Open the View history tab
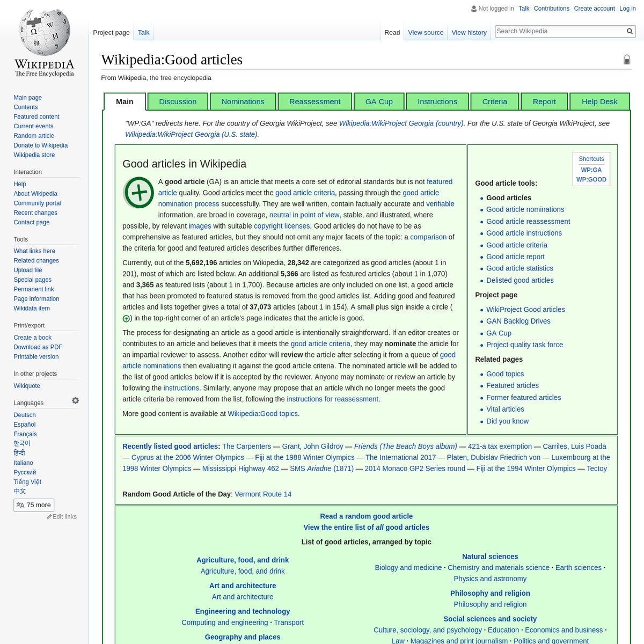Viewport: 644px width, 644px height. [469, 32]
